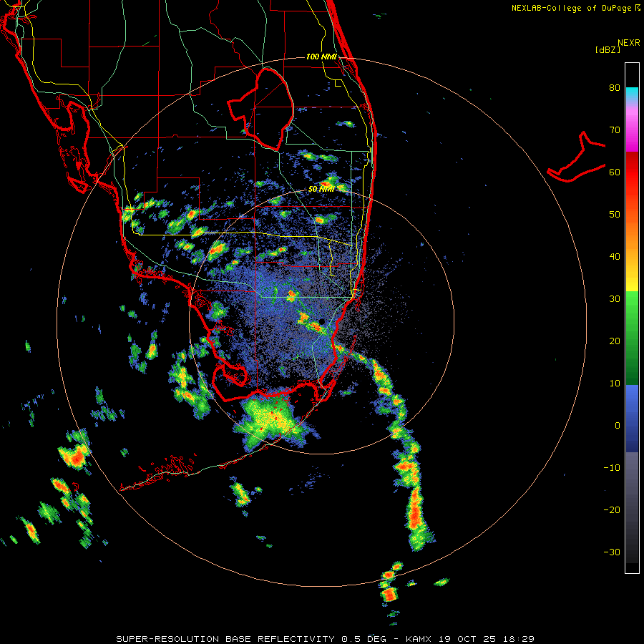Click the NEXR label above the colorbar
Screen dimensions: 644x644
629,43
